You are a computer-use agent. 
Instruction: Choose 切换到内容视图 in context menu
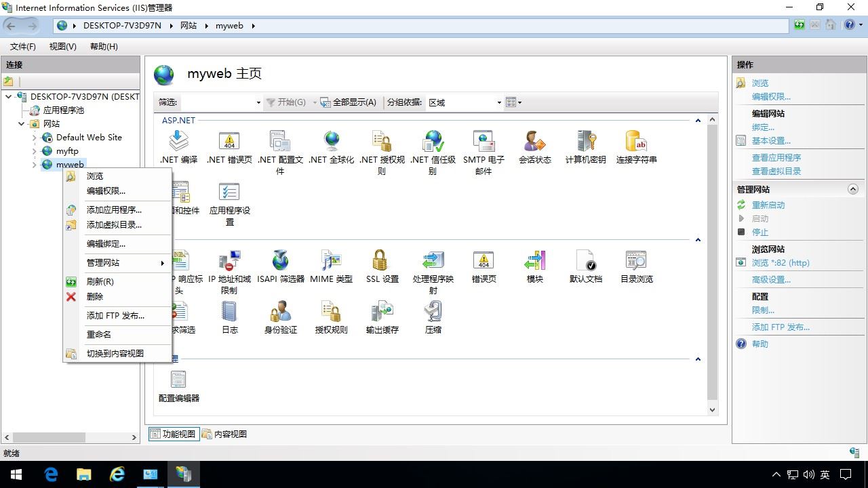pyautogui.click(x=117, y=354)
